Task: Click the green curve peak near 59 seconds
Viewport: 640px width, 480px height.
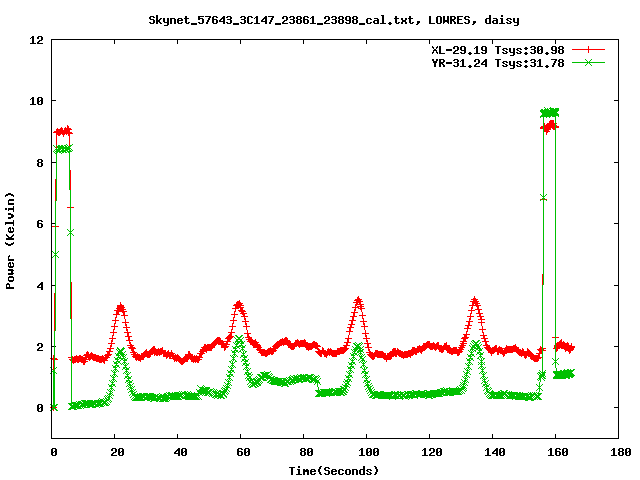Action: pos(239,340)
